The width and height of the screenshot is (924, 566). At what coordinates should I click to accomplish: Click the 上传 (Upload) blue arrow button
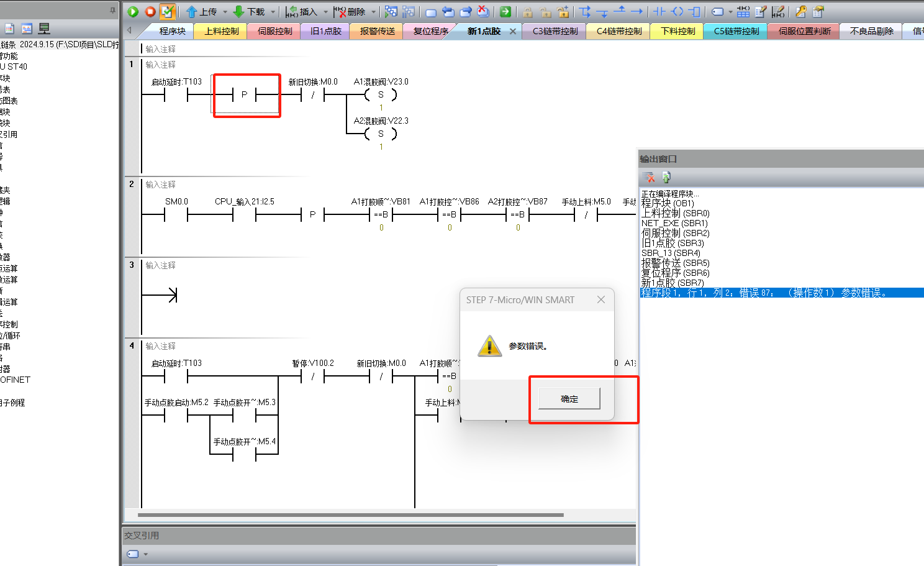[201, 12]
